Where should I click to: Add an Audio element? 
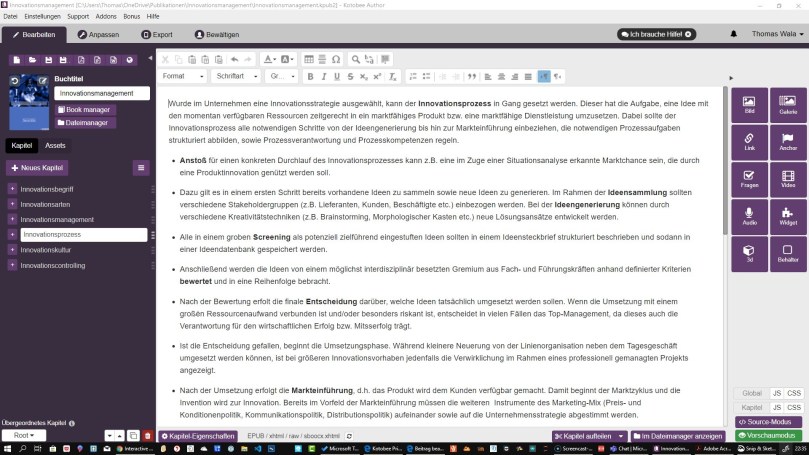(749, 216)
